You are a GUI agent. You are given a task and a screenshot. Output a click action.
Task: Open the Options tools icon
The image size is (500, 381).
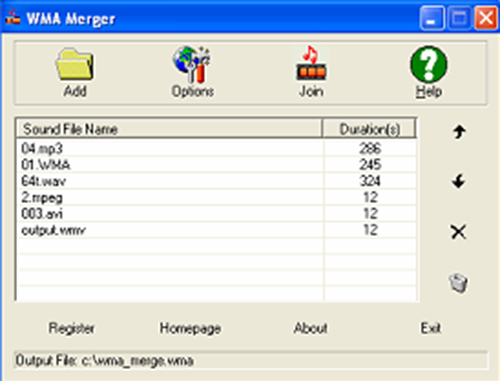point(192,64)
